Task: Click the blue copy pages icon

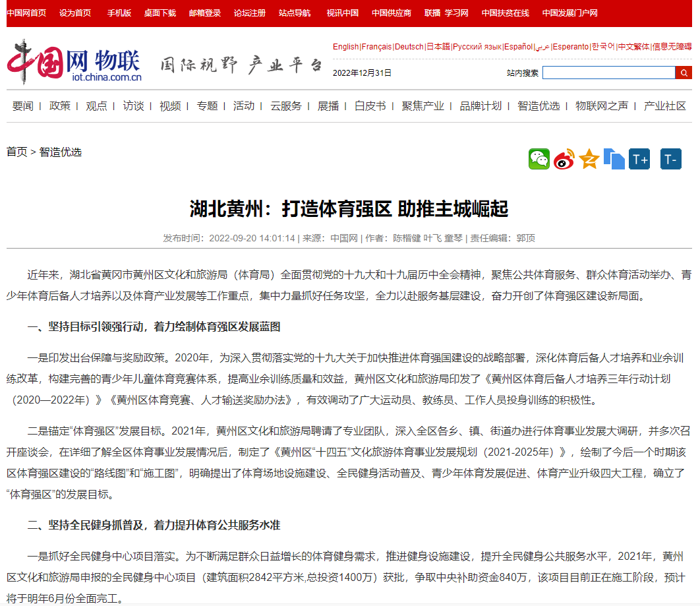Action: pos(614,159)
